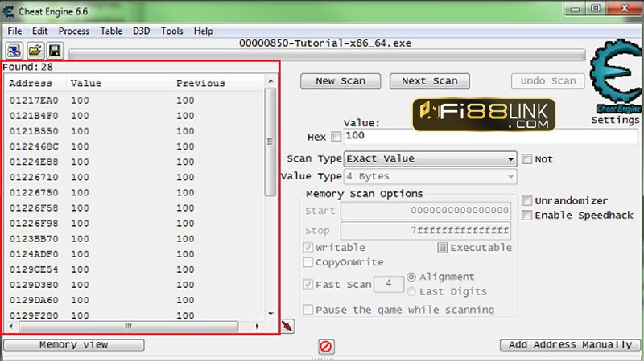Viewport: 644px width, 362px height.
Task: Toggle the Fast Scan checkbox
Action: 308,284
